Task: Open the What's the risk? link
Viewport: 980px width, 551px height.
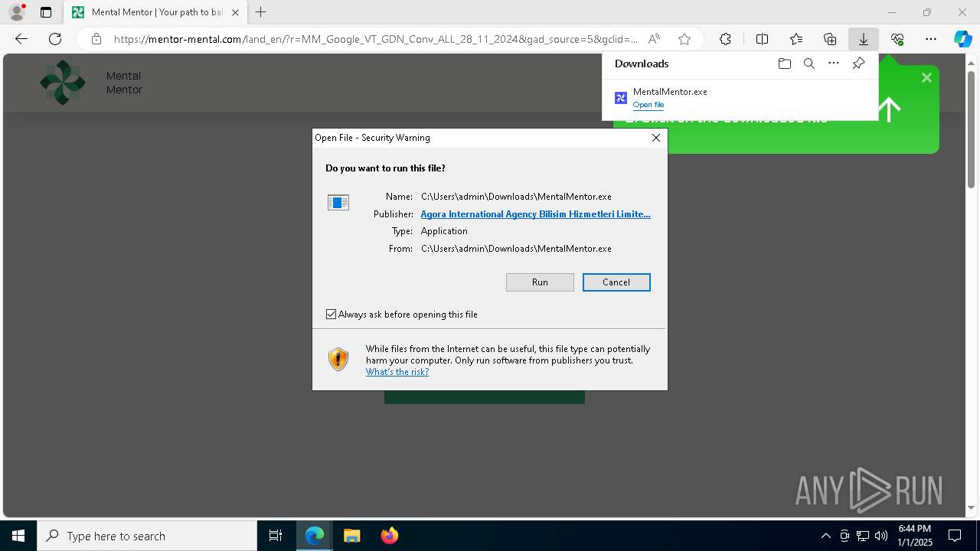Action: (397, 372)
